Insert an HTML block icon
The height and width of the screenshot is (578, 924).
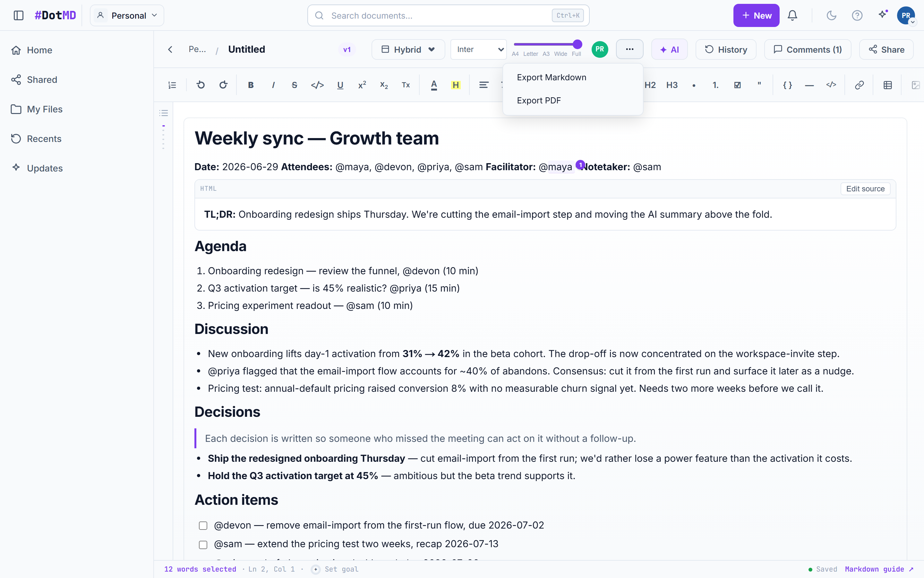coord(831,85)
